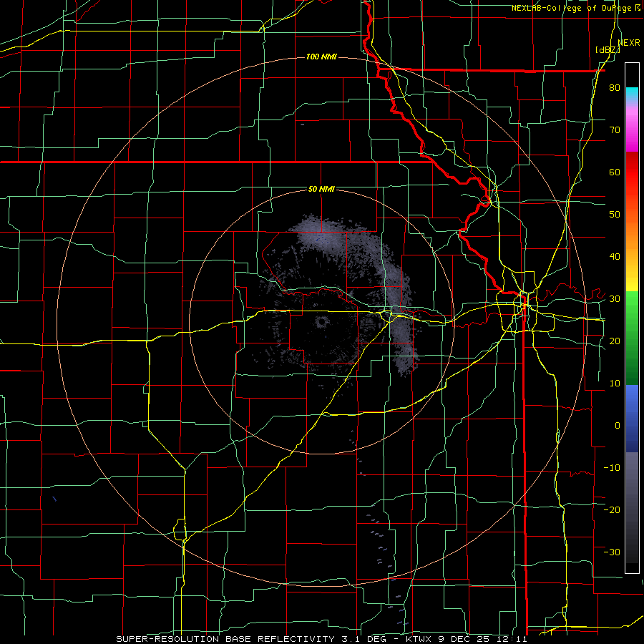This screenshot has width=644, height=644.
Task: Click the 100 NMI range ring label
Action: 321,57
